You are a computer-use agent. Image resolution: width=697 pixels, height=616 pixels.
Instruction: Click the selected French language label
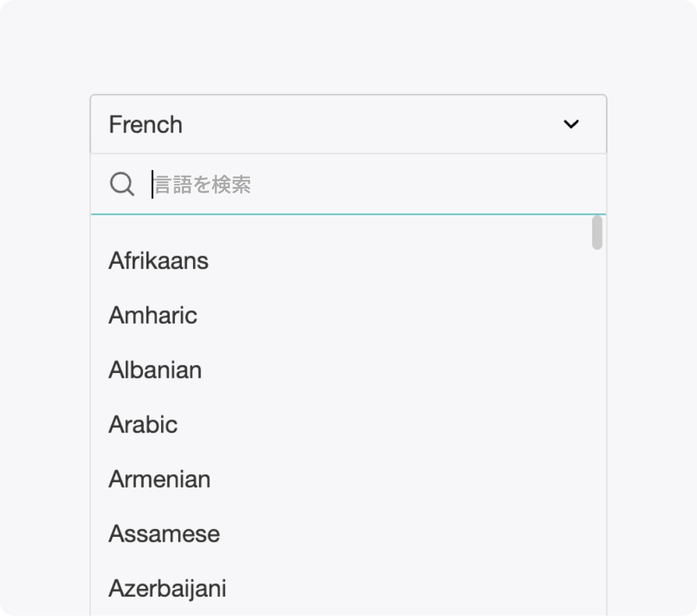point(146,124)
